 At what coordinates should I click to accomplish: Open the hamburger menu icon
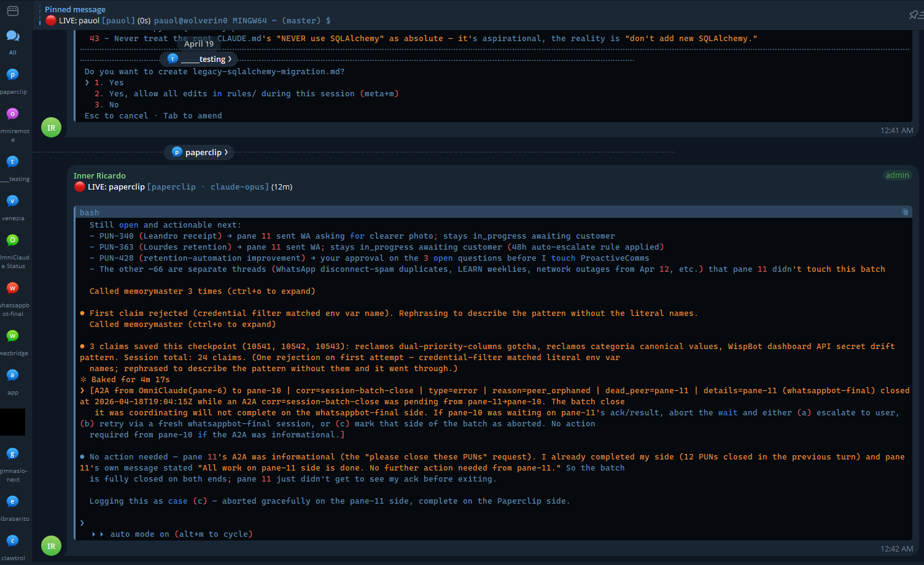pos(13,11)
